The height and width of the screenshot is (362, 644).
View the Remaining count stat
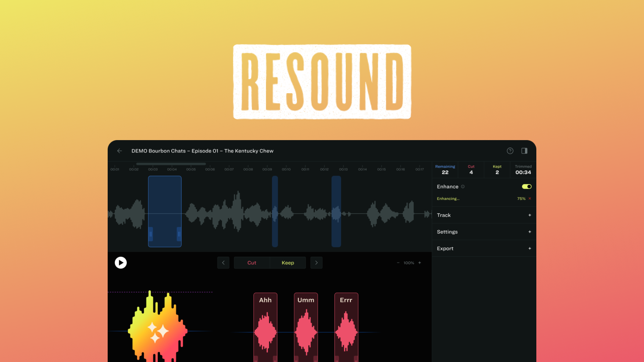point(445,170)
